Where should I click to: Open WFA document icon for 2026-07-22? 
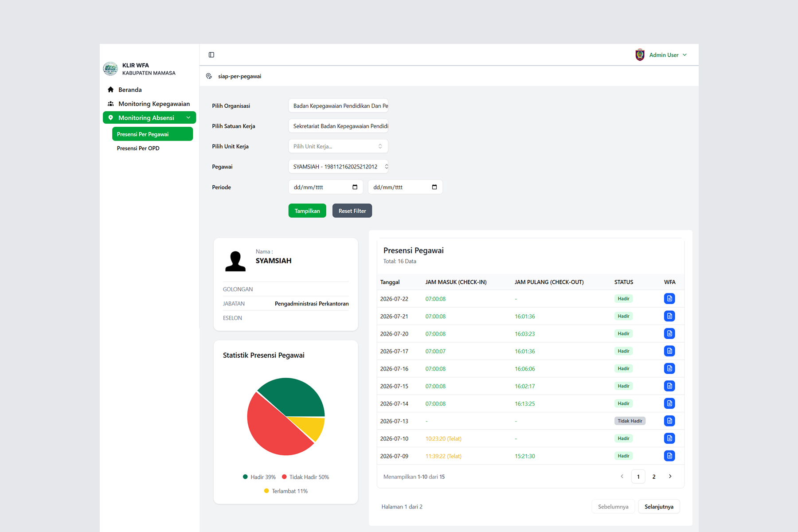pos(669,299)
